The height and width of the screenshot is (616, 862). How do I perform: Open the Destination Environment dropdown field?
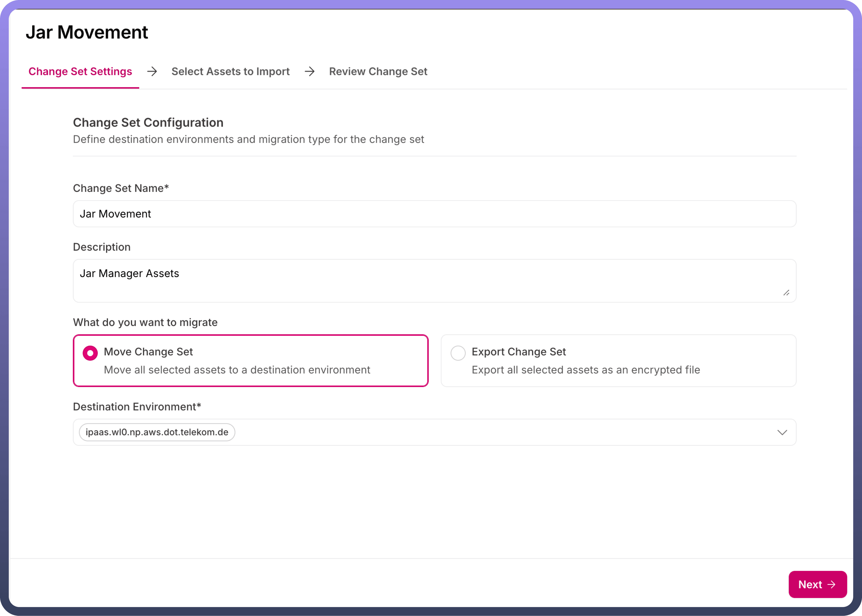coord(493,432)
